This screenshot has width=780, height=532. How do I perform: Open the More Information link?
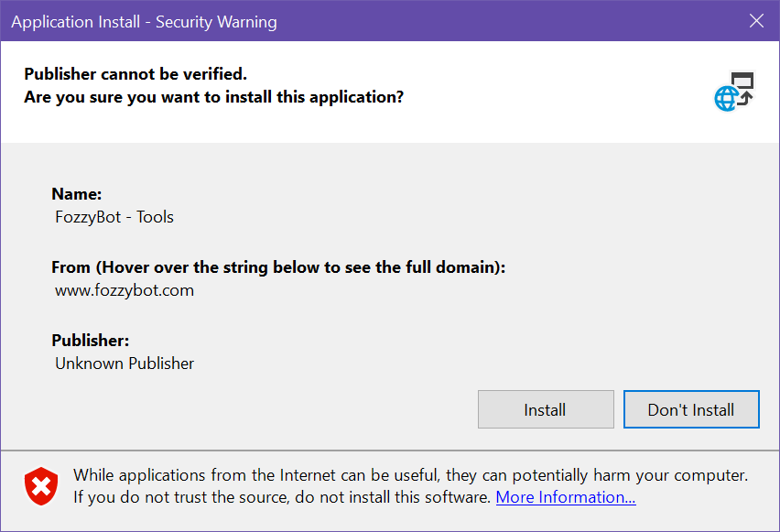click(x=565, y=497)
